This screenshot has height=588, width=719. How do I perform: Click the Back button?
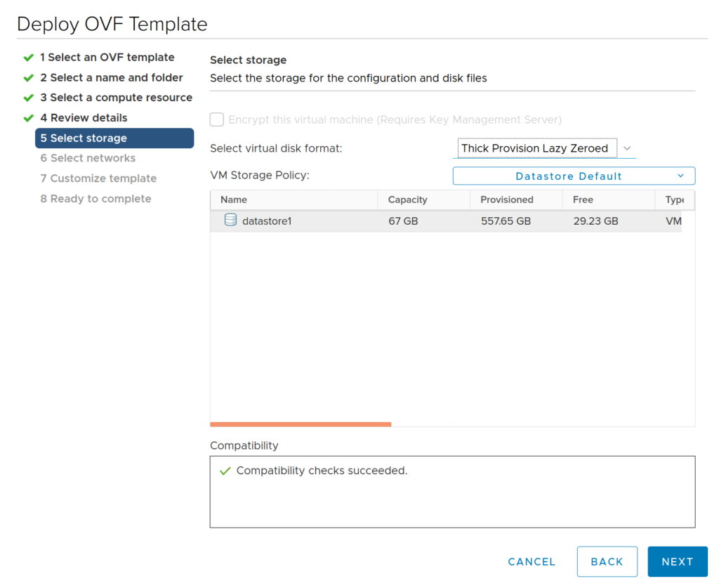tap(607, 561)
